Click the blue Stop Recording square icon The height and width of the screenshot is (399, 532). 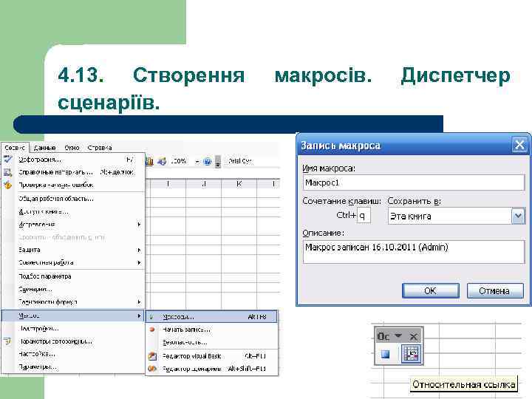pyautogui.click(x=386, y=354)
